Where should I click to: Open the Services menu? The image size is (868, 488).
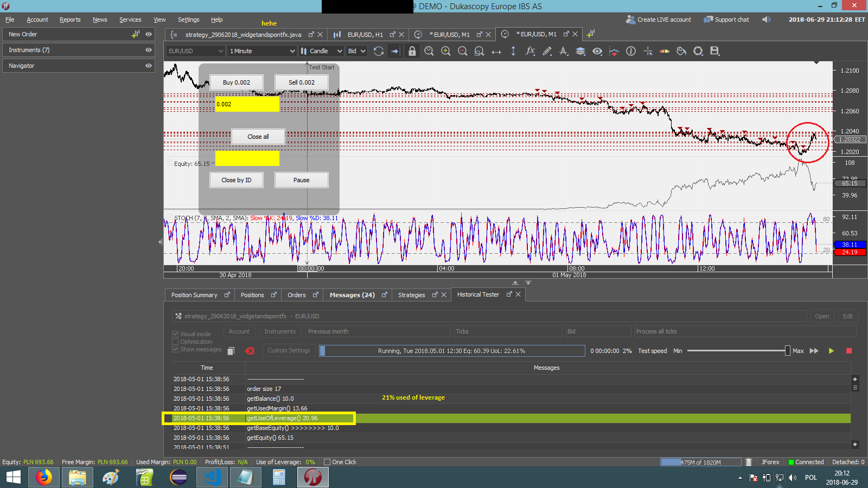point(130,20)
